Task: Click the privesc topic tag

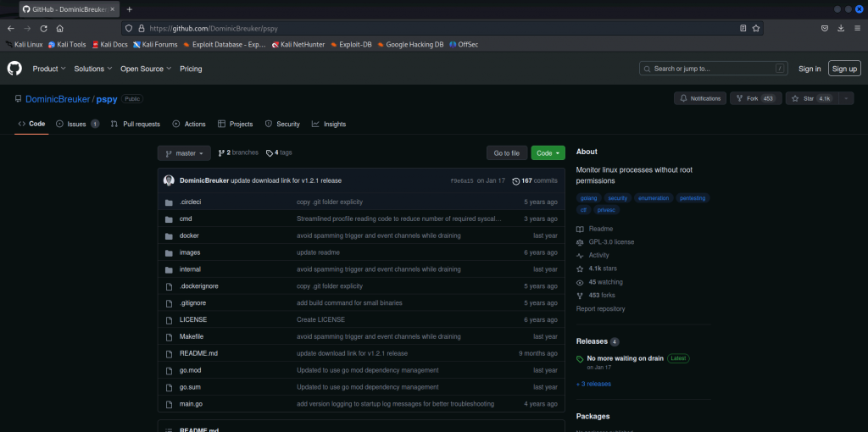Action: [x=608, y=210]
